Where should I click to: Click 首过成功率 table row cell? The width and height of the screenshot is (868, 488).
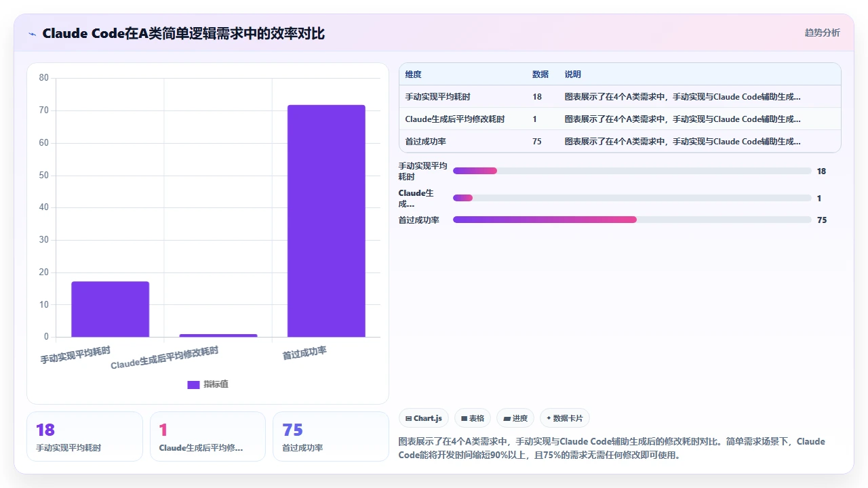tap(425, 142)
